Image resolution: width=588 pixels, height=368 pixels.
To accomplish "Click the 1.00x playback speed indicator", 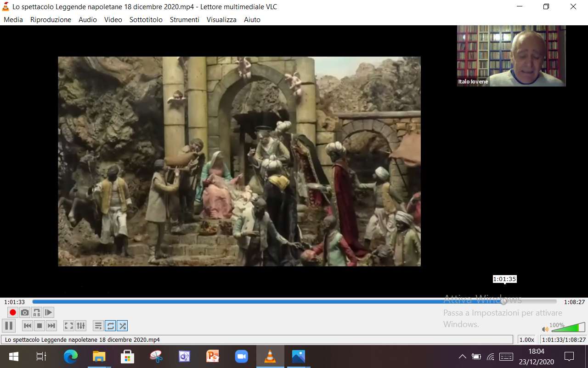I will [527, 339].
